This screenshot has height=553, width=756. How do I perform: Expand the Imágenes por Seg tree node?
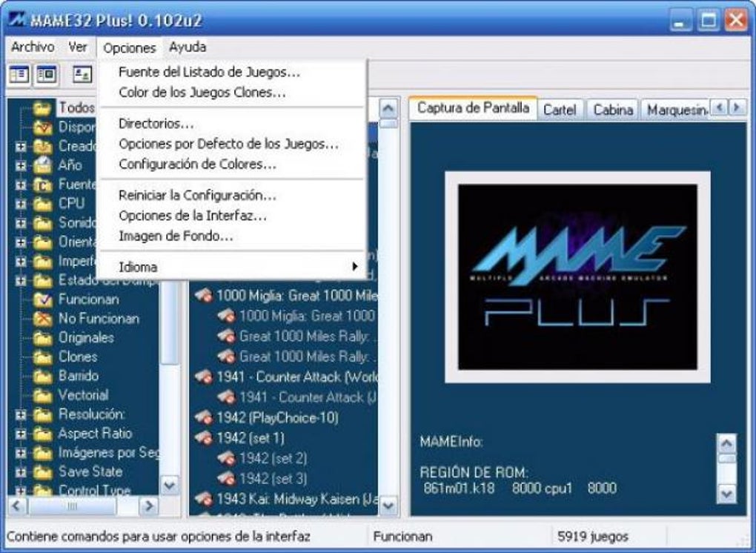[x=21, y=453]
